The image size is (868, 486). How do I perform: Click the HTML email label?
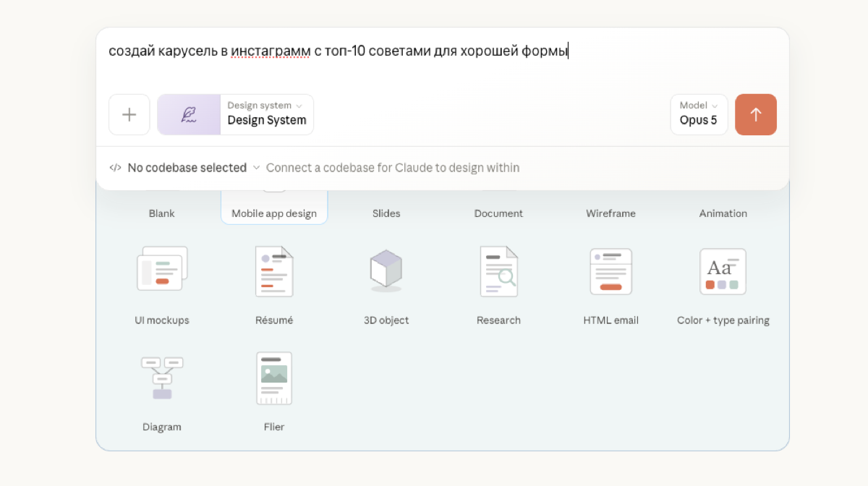click(611, 320)
